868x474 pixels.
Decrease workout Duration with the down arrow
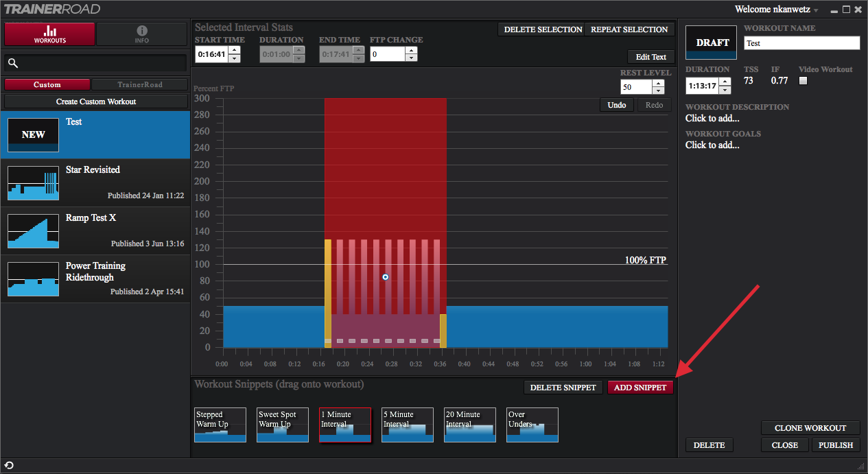tap(725, 90)
